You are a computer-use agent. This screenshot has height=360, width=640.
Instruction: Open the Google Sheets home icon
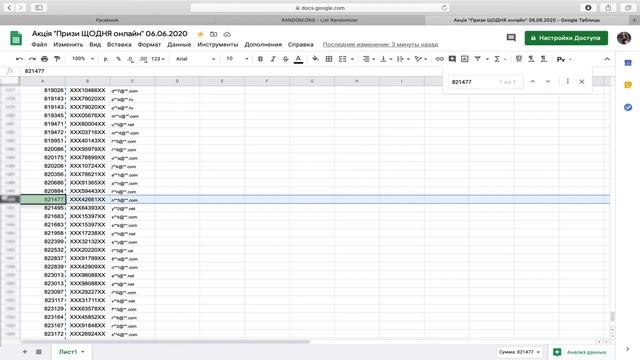pos(16,38)
